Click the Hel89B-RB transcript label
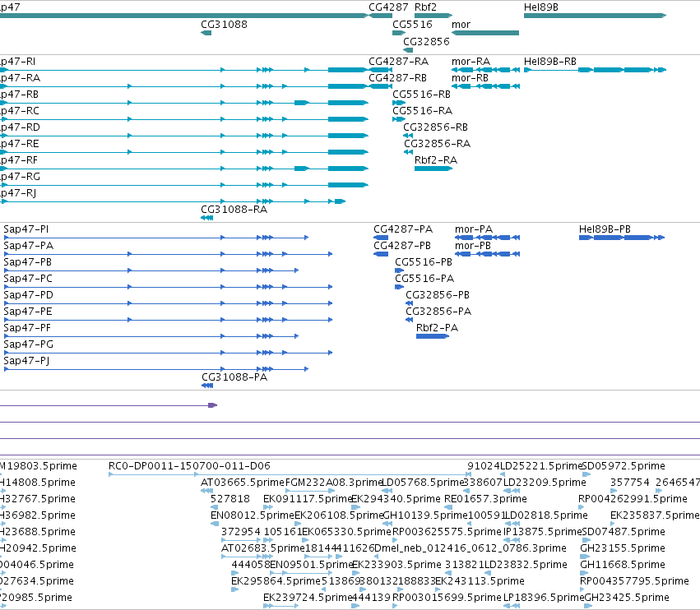The height and width of the screenshot is (610, 700). point(550,61)
